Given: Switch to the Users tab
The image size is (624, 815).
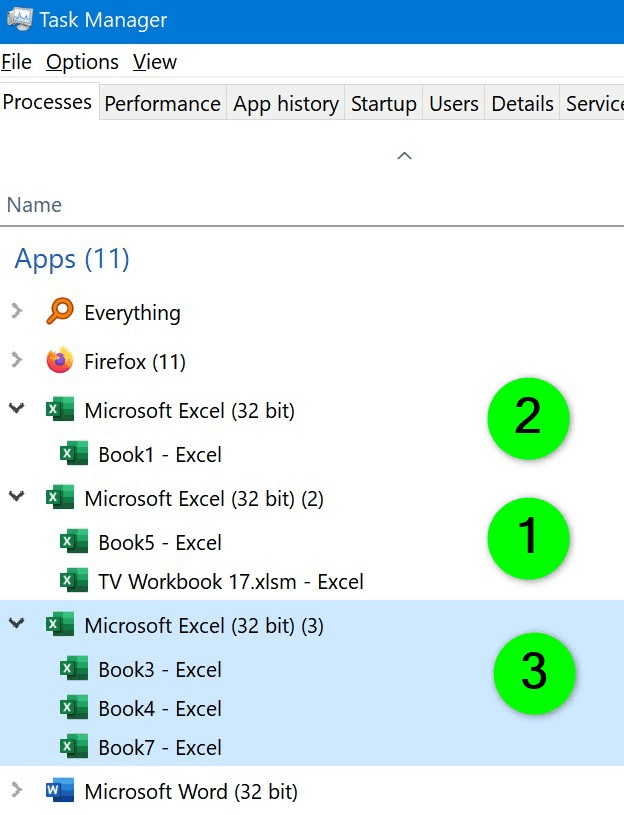Looking at the screenshot, I should (x=454, y=103).
